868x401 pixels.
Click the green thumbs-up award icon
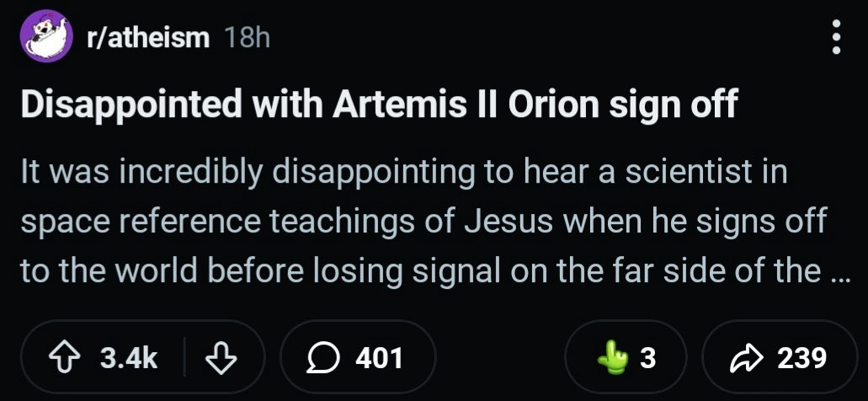pyautogui.click(x=613, y=359)
